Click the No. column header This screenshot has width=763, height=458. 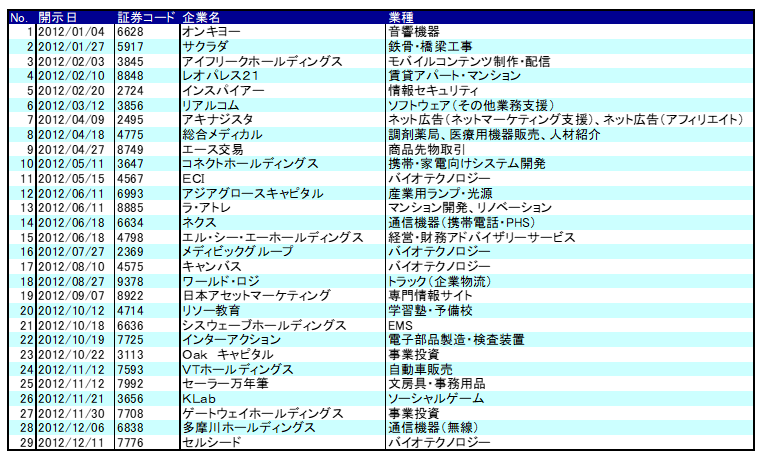click(19, 18)
